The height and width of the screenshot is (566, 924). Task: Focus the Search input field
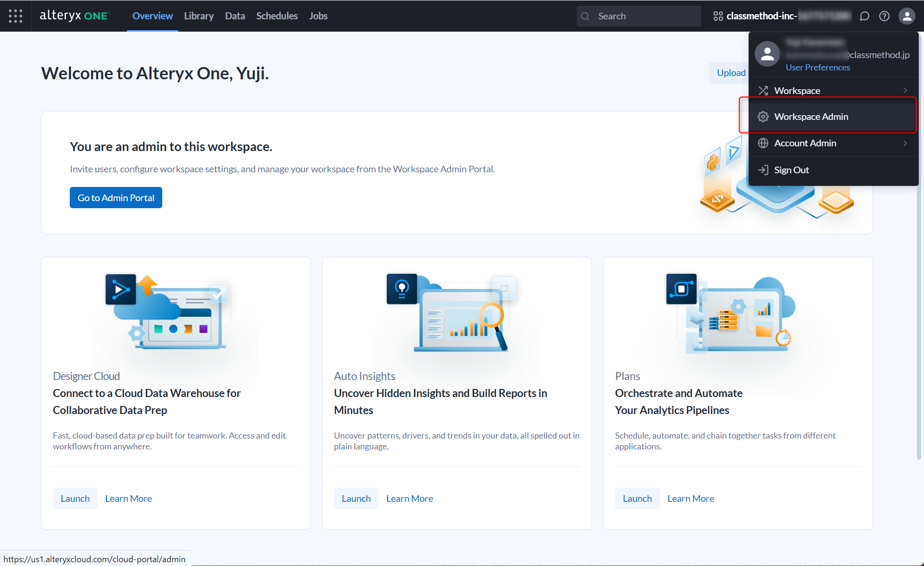639,16
